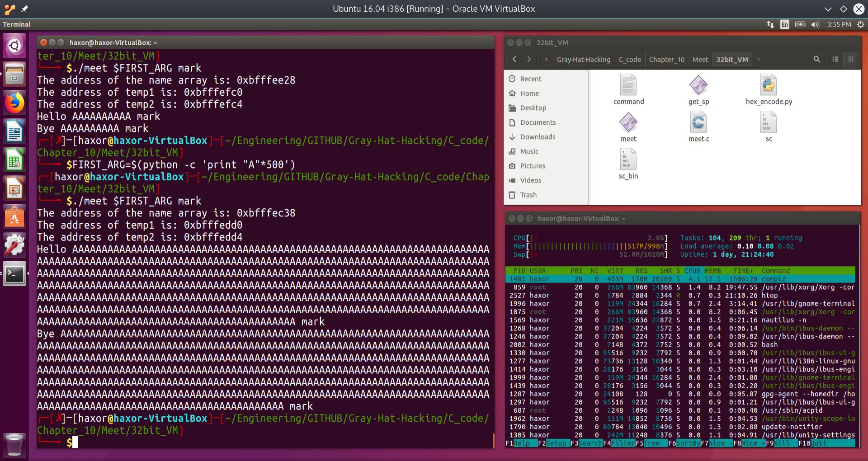868x461 pixels.
Task: Click the search icon in the file manager toolbar
Action: (816, 59)
